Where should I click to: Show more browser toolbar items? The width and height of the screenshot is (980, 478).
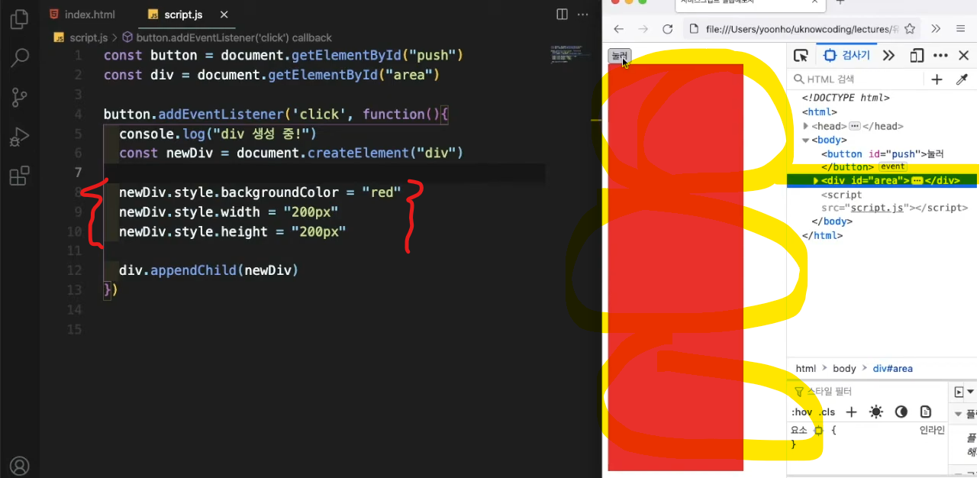[x=936, y=29]
